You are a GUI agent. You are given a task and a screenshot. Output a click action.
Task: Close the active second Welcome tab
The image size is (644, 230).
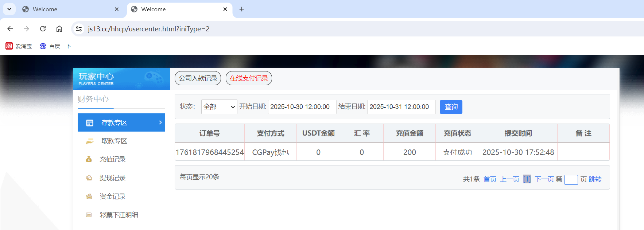coord(225,9)
